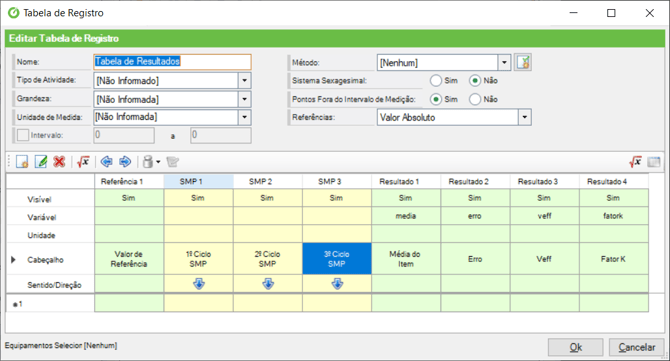Image resolution: width=670 pixels, height=361 pixels.
Task: Click the 'Erro' header cell under Resultado 2
Action: 476,259
